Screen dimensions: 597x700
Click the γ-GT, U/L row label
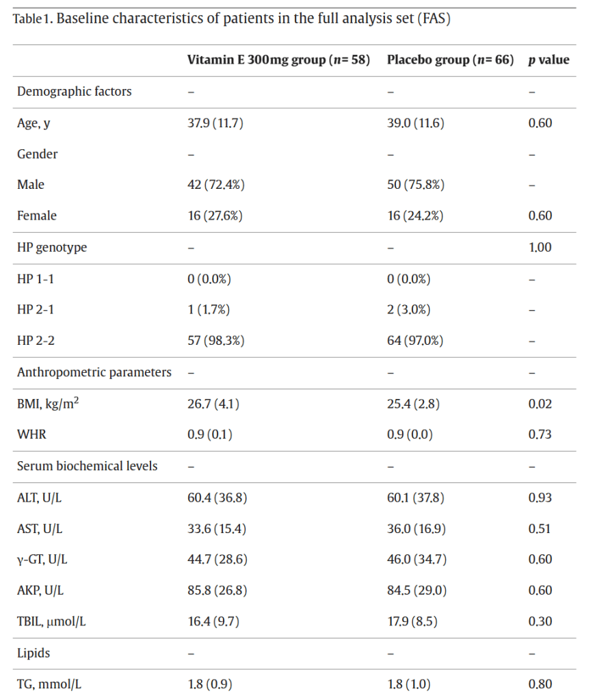tap(42, 560)
